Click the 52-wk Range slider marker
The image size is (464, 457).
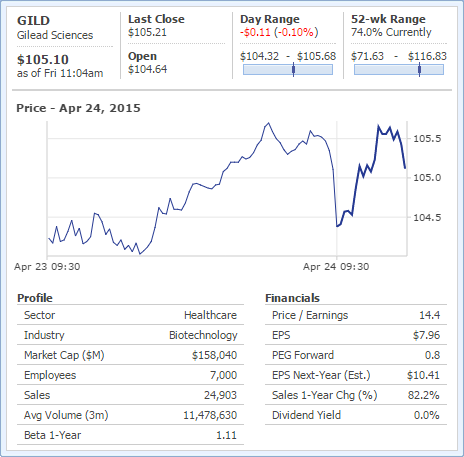(419, 69)
